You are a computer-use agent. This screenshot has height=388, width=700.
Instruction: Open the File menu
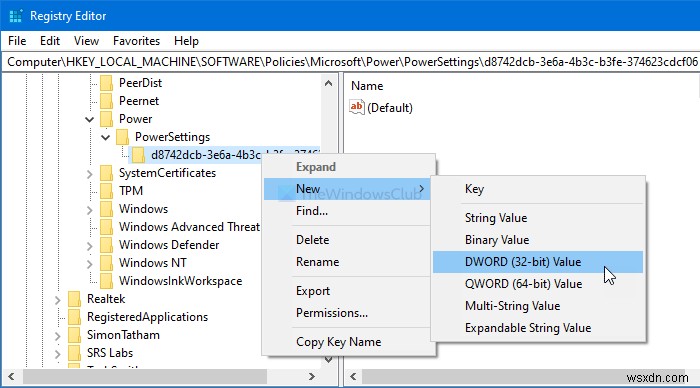(17, 41)
